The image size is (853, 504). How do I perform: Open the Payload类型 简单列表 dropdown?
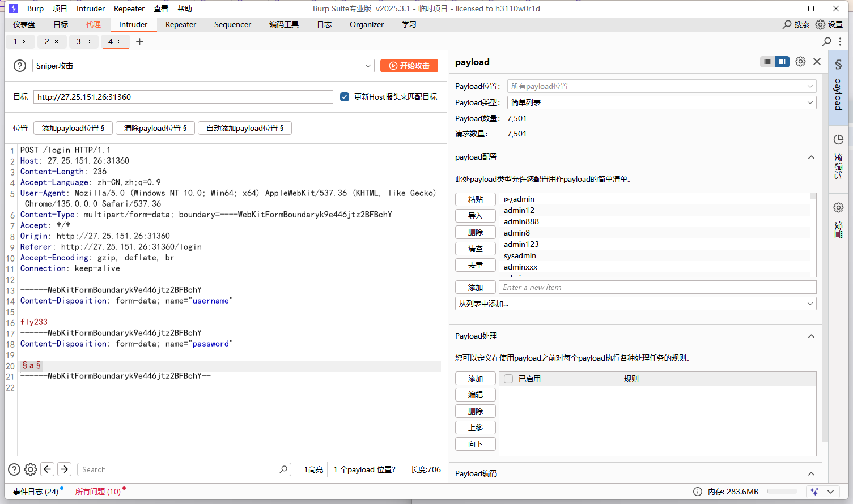pyautogui.click(x=661, y=102)
